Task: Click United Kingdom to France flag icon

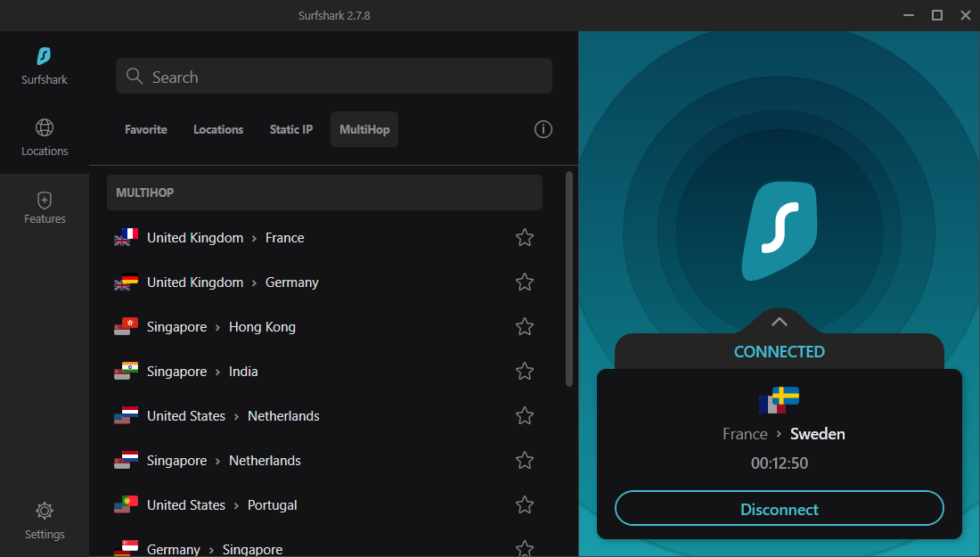Action: click(126, 238)
